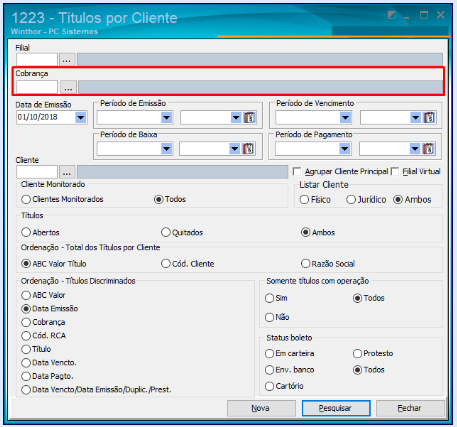Expand Período de Baixa end date dropdown
The image size is (457, 427).
pyautogui.click(x=235, y=149)
